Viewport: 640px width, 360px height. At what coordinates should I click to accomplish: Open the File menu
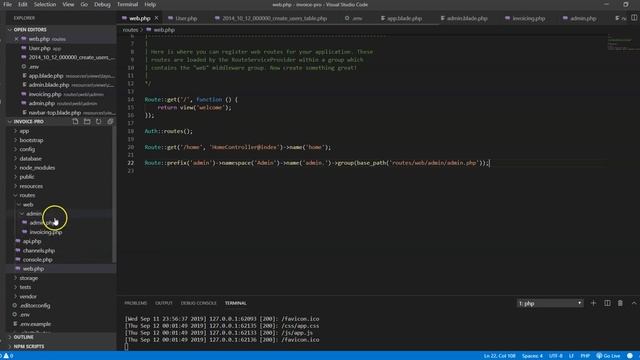point(7,4)
